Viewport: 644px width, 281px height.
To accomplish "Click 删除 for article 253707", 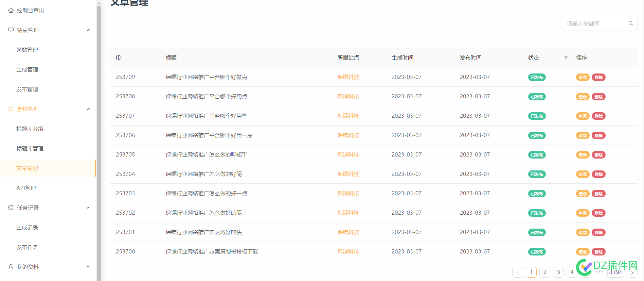I will (x=598, y=116).
